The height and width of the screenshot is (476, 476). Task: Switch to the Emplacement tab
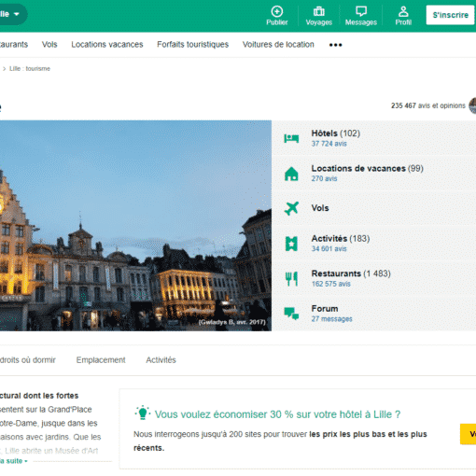(x=101, y=360)
